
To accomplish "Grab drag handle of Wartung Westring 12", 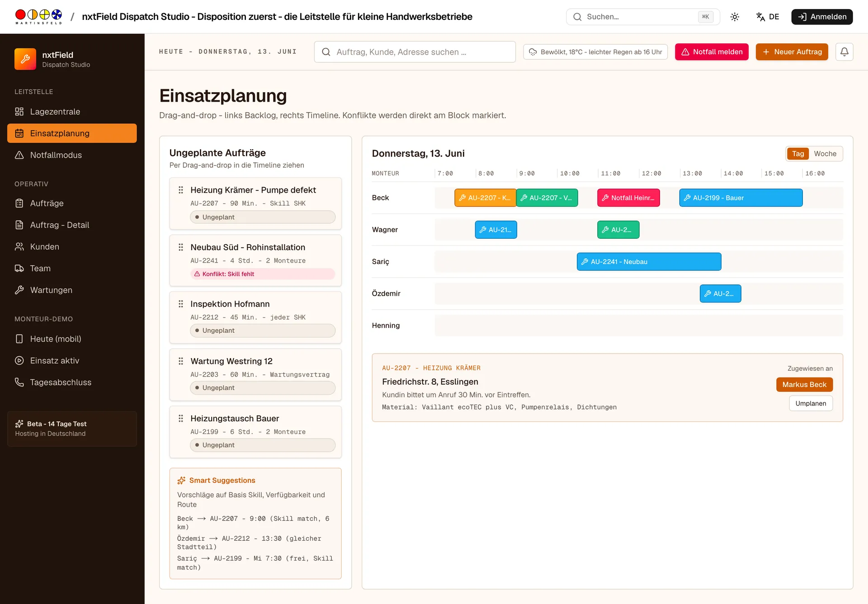I will [181, 361].
